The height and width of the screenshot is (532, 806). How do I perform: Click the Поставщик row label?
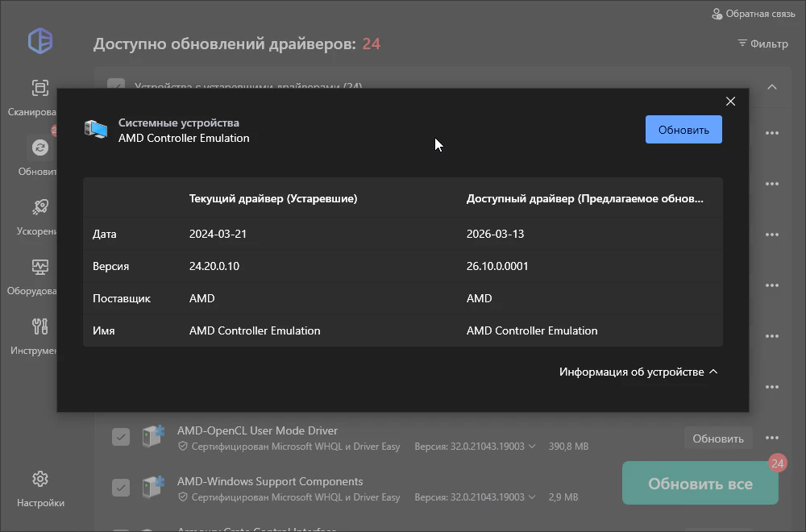122,298
